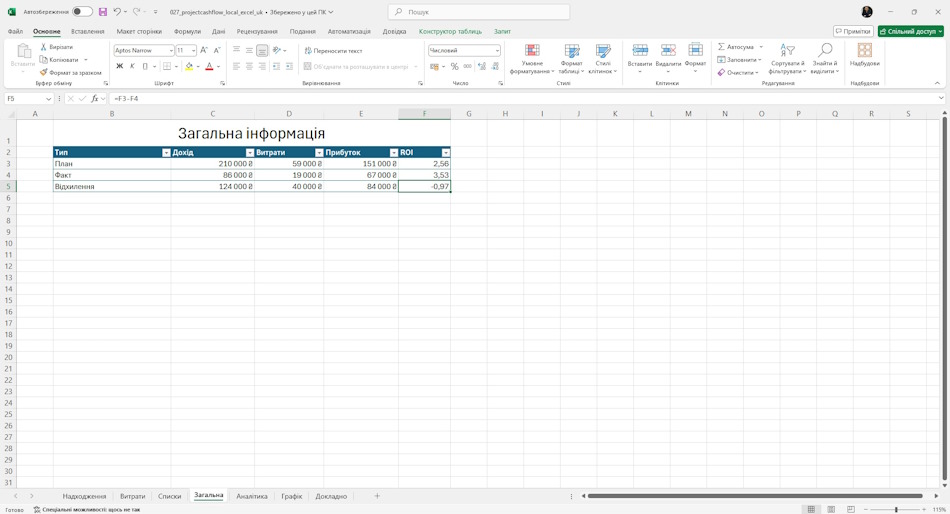The height and width of the screenshot is (514, 950).
Task: Open Cell Styles (Стилі клітинок)
Action: pos(603,59)
